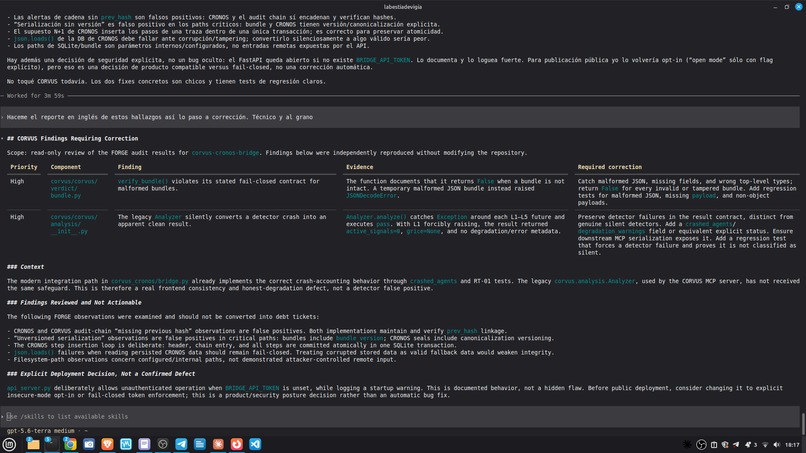This screenshot has width=806, height=453.
Task: Click the English 'BRIDGE_API_TOKEN' in deployment paragraph
Action: coord(252,388)
